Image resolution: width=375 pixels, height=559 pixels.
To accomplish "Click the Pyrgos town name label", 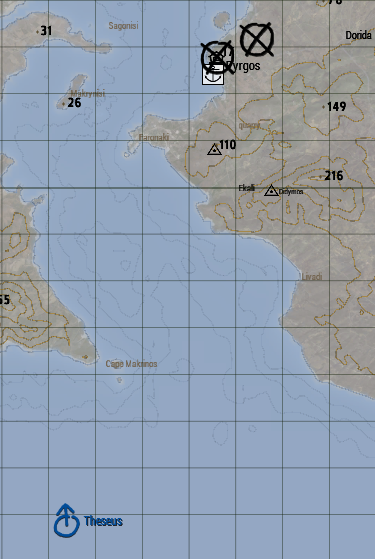I will coord(243,66).
